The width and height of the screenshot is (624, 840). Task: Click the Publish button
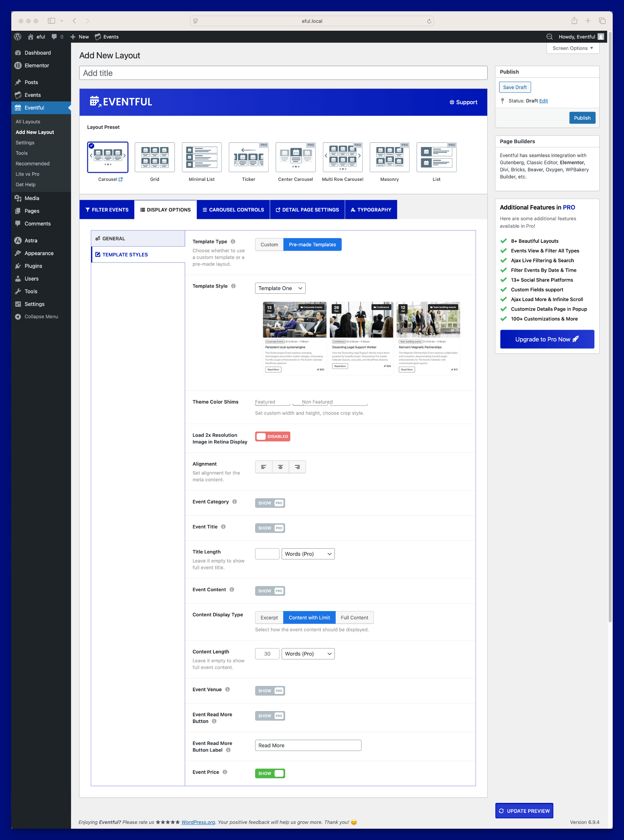pos(582,118)
